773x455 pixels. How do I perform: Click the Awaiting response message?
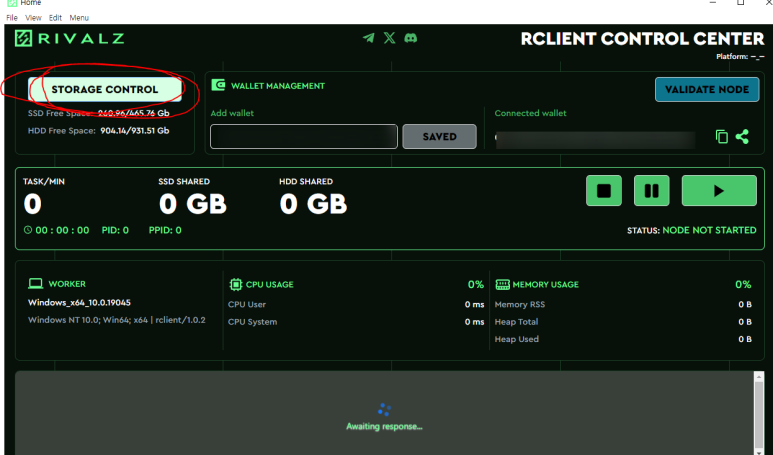pos(384,426)
